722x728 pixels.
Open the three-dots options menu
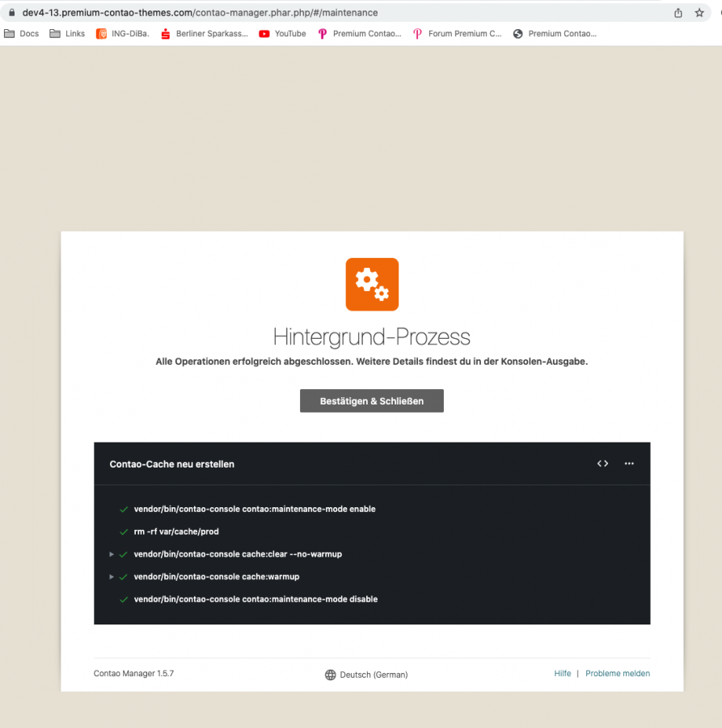(629, 463)
